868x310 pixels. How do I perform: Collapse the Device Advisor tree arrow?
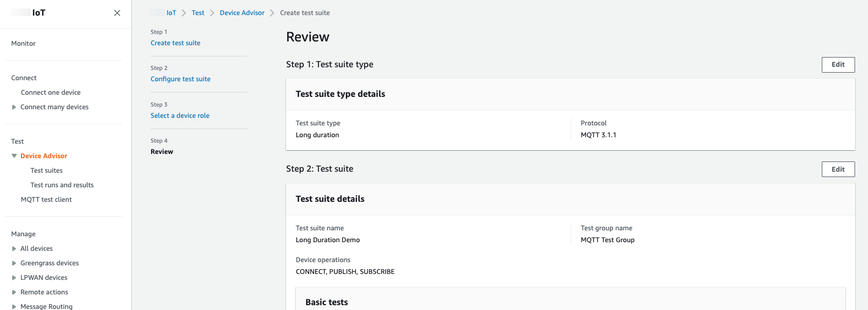[14, 156]
